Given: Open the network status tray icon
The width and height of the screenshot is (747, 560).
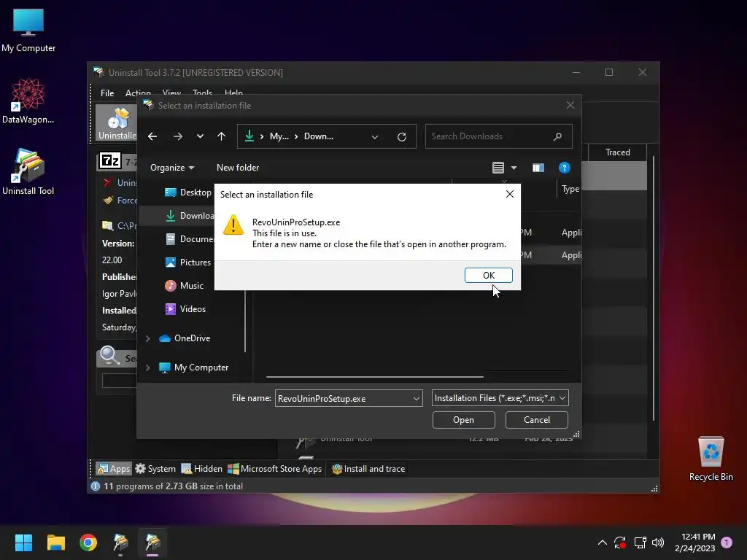Looking at the screenshot, I should (640, 542).
